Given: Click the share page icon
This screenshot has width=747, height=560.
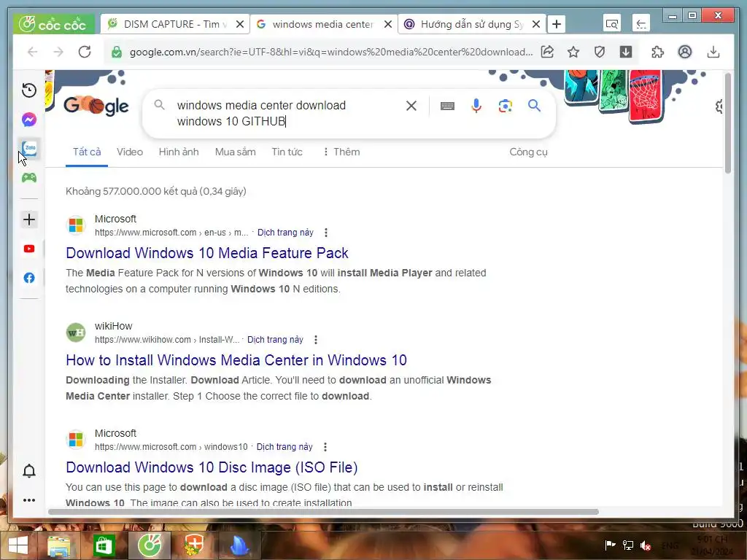Looking at the screenshot, I should tap(547, 52).
